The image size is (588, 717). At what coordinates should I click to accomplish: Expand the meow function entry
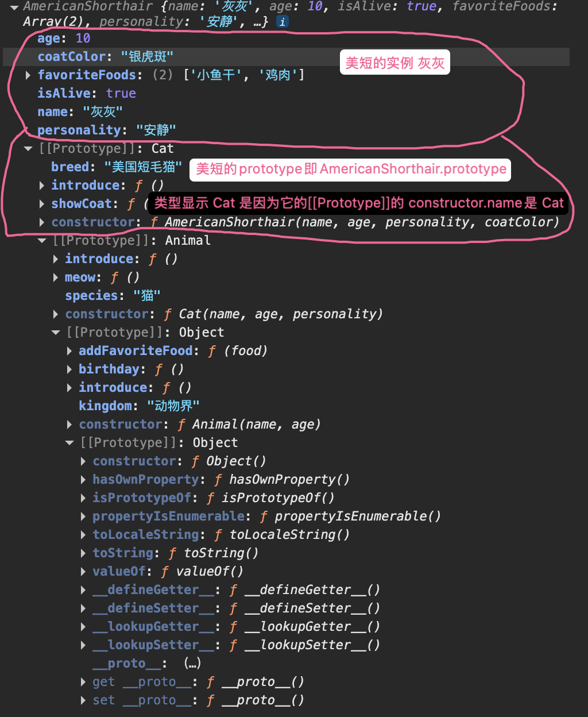[56, 277]
